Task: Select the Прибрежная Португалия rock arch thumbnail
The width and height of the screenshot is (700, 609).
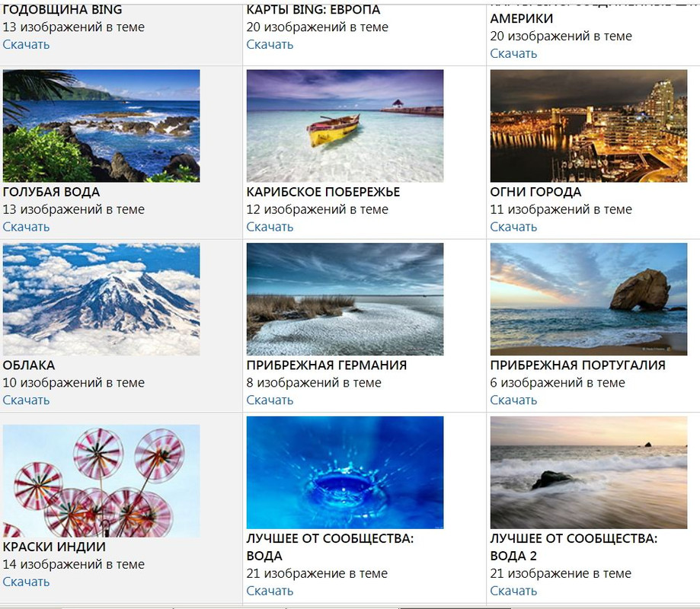Action: (589, 299)
